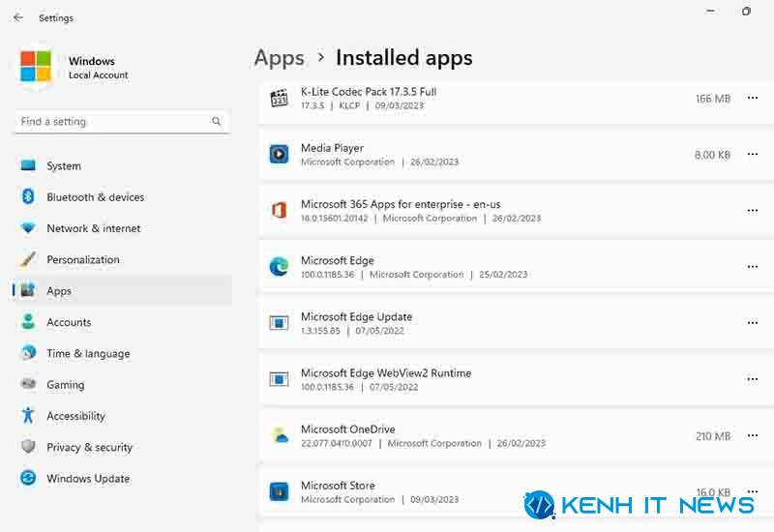Open Accessibility settings
This screenshot has height=532, width=774.
123,416
